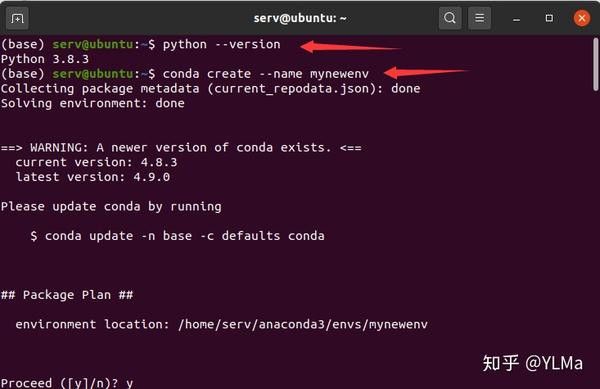Click 'latest version: 4.9.0' text
600x389 pixels.
click(x=93, y=177)
